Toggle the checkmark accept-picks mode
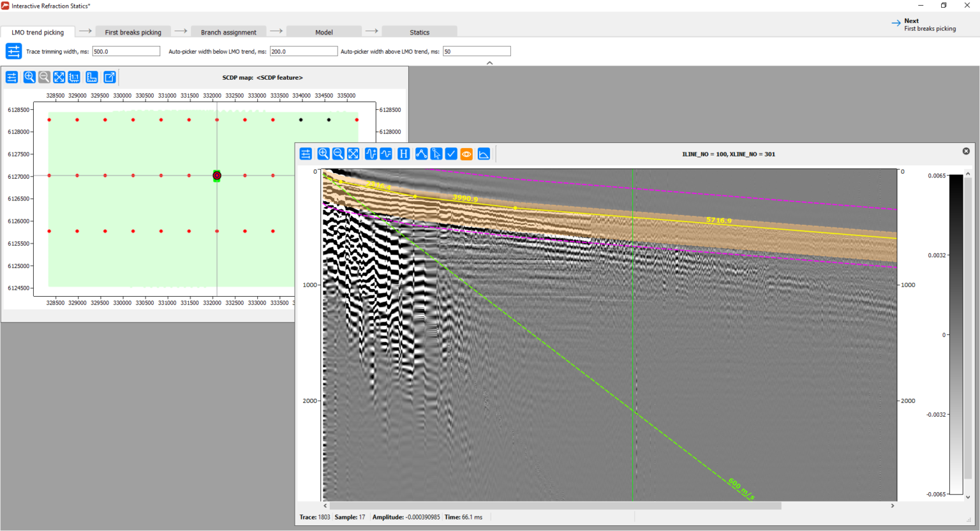 451,154
